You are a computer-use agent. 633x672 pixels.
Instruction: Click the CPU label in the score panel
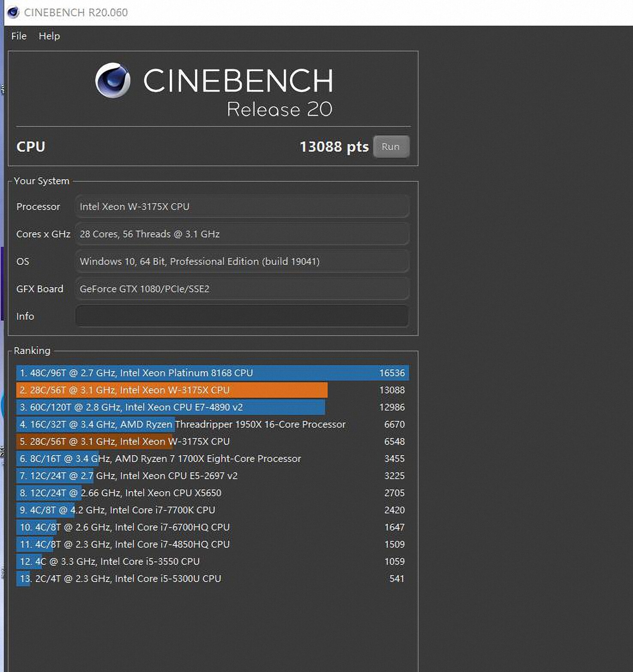31,147
